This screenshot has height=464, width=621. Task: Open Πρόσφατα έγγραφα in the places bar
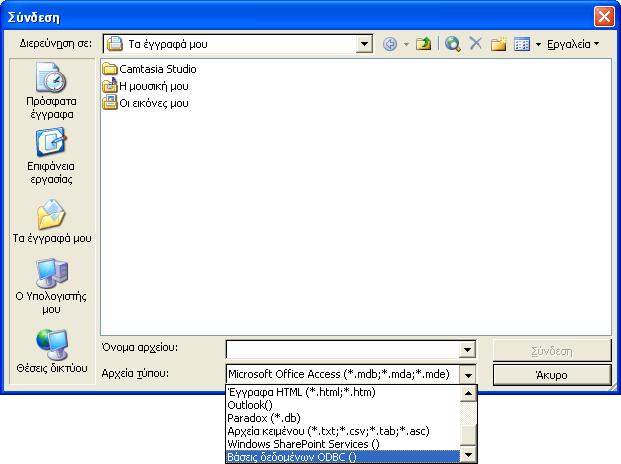[51, 91]
